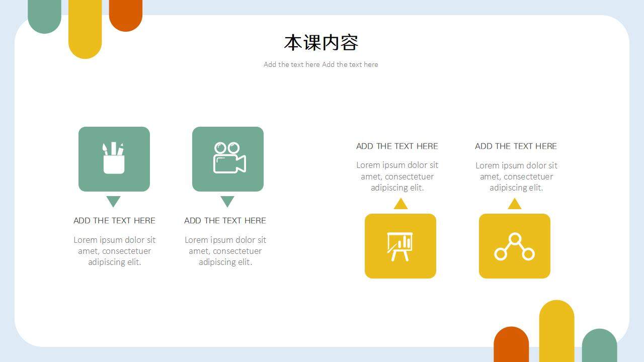The image size is (644, 362).
Task: Select the slide title 本课内容
Action: 321,43
